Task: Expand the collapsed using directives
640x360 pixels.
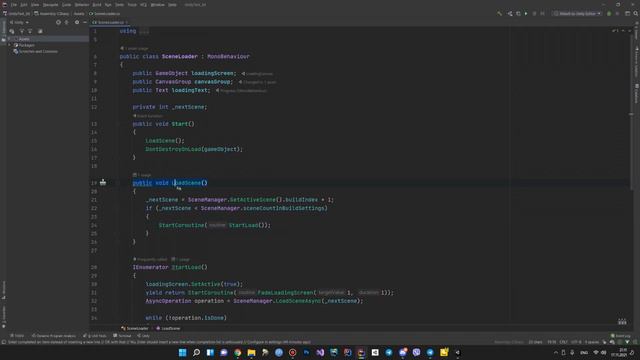Action: click(144, 31)
